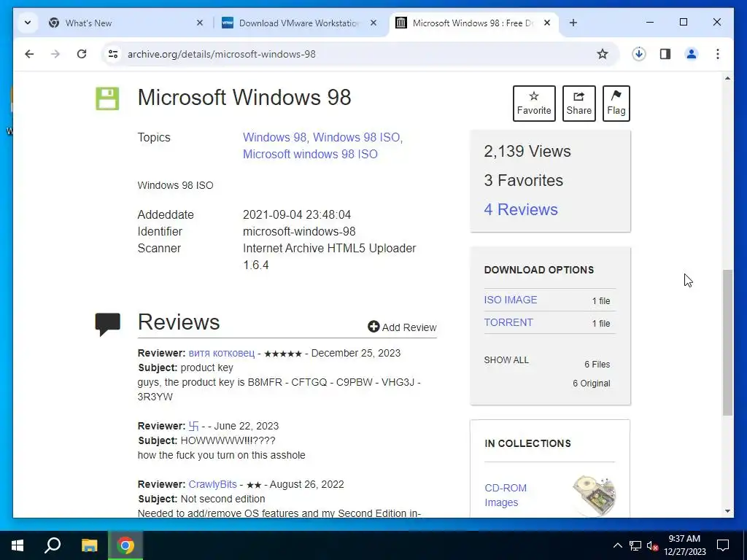Image resolution: width=747 pixels, height=560 pixels.
Task: Open the 4 Reviews link
Action: [x=521, y=209]
